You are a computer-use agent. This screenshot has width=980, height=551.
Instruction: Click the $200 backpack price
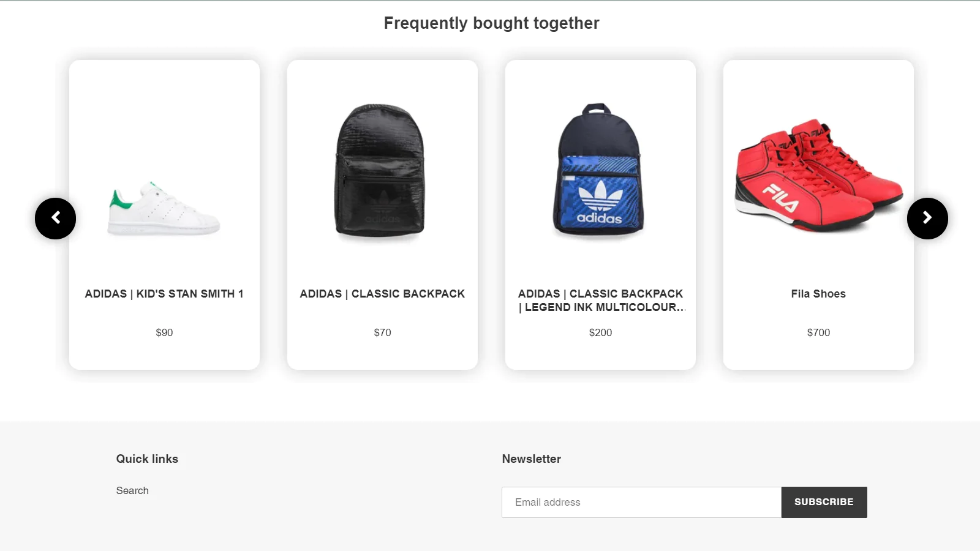pos(600,332)
